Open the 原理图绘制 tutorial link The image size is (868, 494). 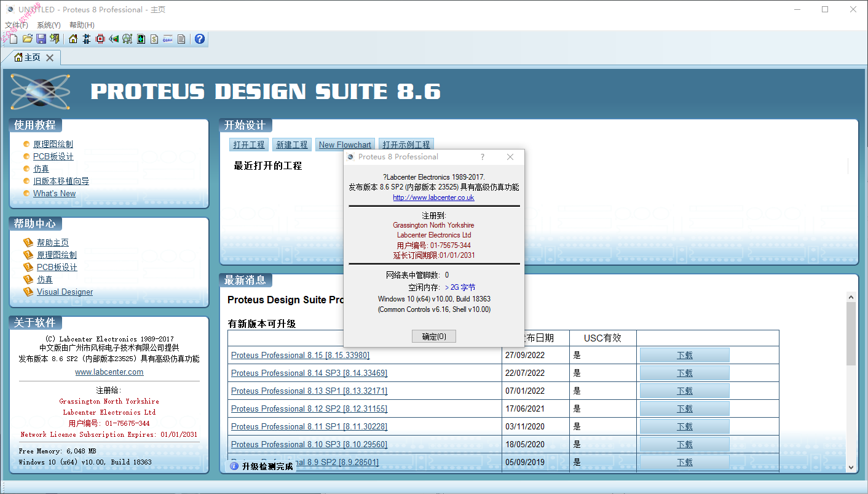coord(53,144)
